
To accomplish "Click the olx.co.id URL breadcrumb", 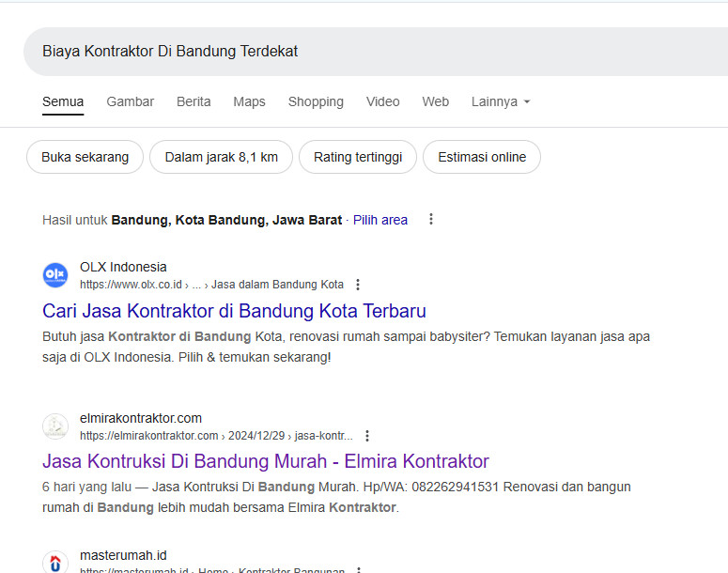I will point(211,285).
